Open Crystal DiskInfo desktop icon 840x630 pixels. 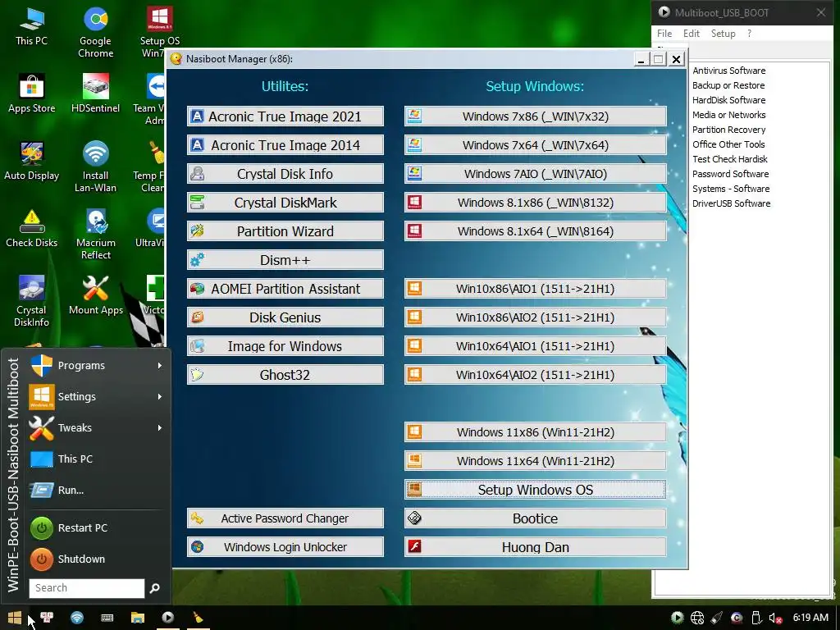point(32,301)
